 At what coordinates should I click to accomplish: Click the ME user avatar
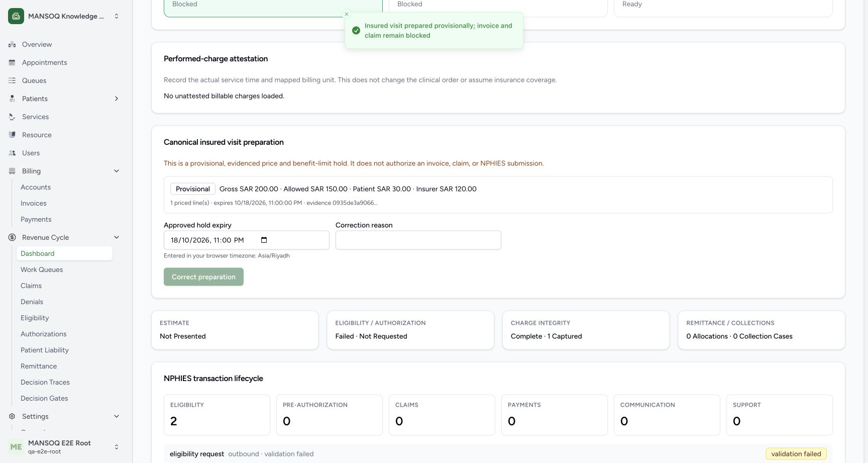[16, 447]
